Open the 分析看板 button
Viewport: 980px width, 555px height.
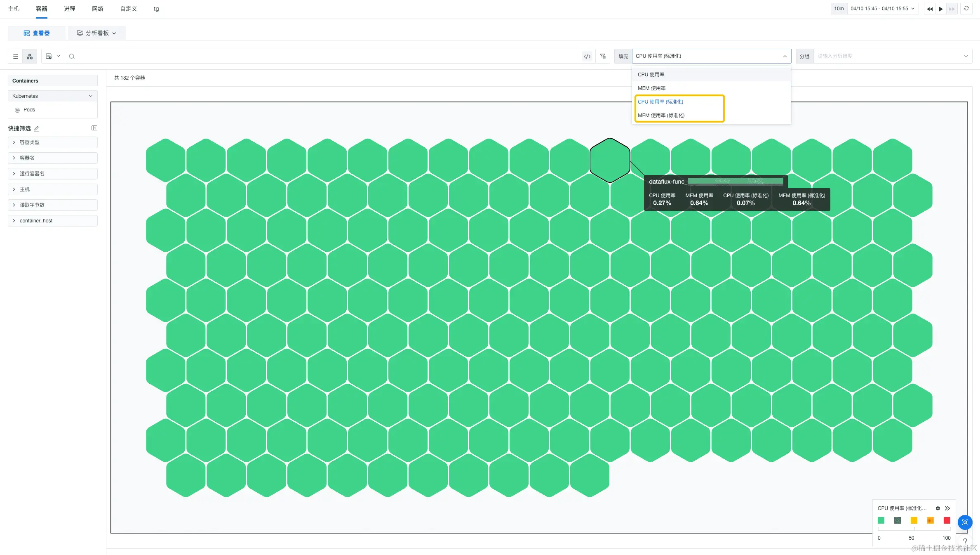96,33
